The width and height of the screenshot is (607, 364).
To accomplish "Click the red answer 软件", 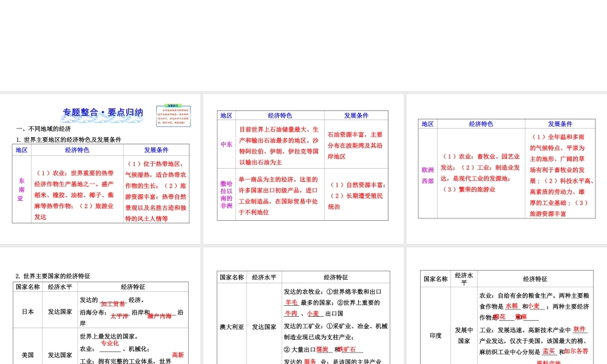I will coord(579,329).
